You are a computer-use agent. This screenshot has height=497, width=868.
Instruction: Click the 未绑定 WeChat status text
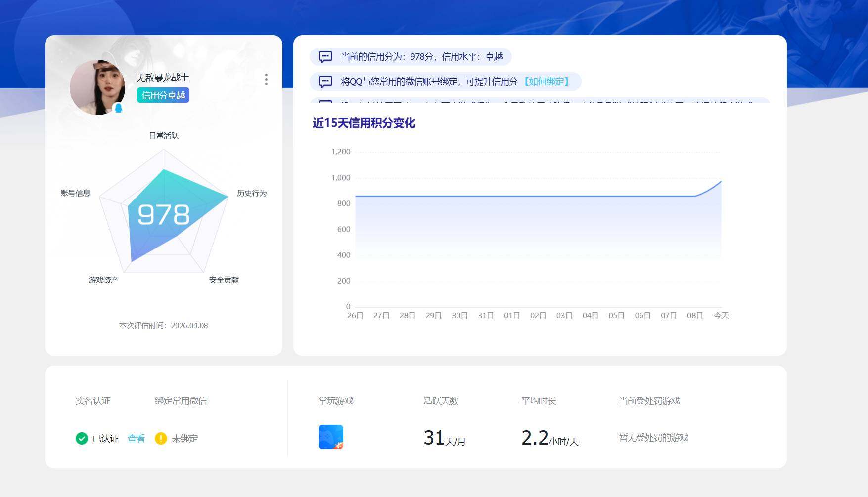[184, 438]
